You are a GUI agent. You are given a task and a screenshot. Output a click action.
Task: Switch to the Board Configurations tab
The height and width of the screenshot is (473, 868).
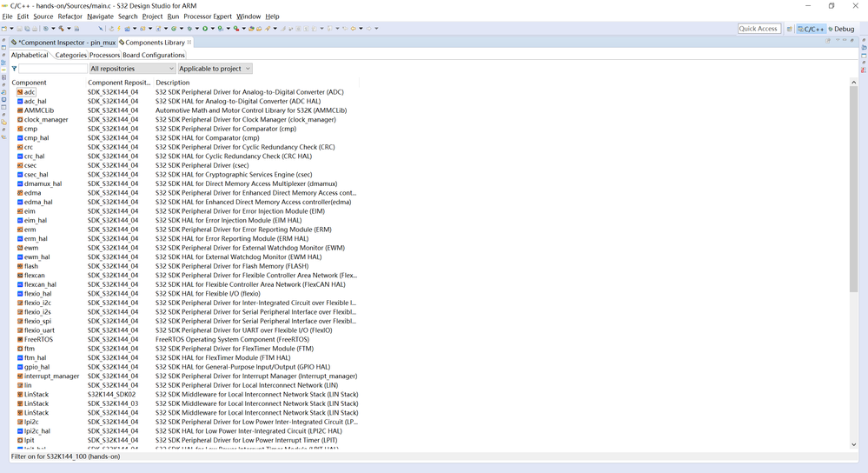pyautogui.click(x=153, y=55)
